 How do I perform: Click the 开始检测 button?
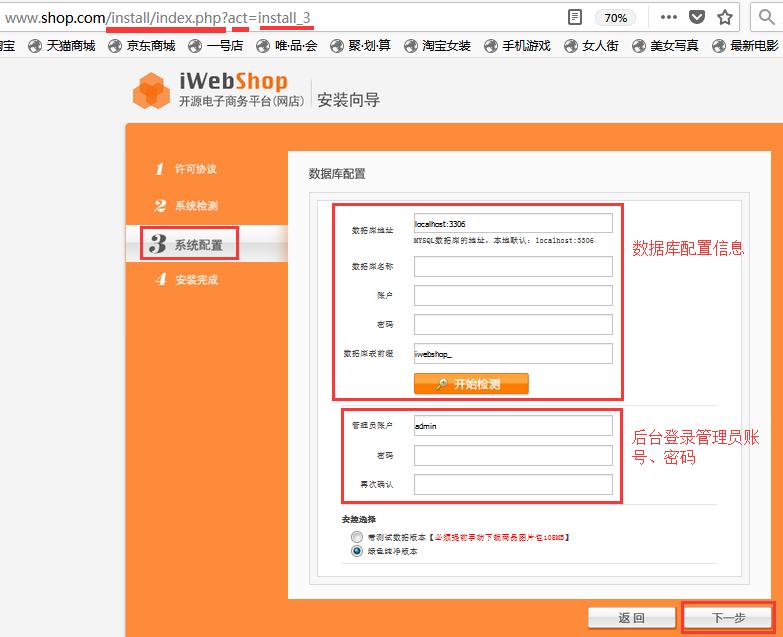click(x=471, y=384)
